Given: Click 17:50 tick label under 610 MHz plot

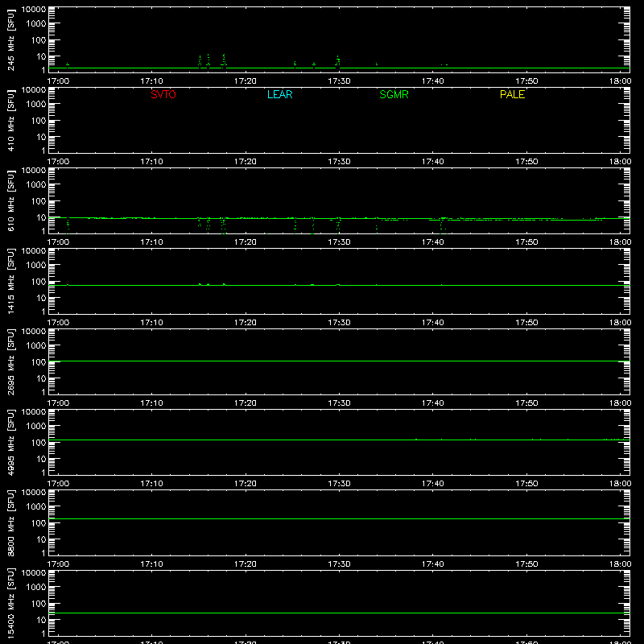Looking at the screenshot, I should (526, 242).
